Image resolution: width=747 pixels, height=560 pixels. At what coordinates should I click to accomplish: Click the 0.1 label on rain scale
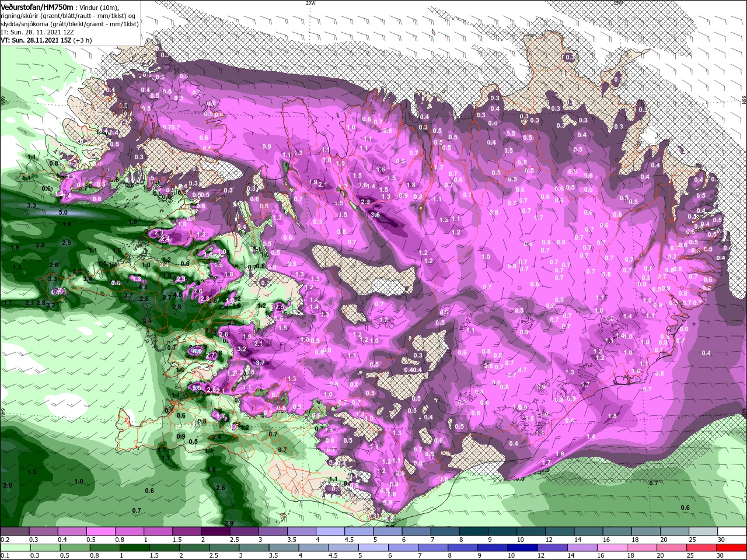(x=4, y=556)
